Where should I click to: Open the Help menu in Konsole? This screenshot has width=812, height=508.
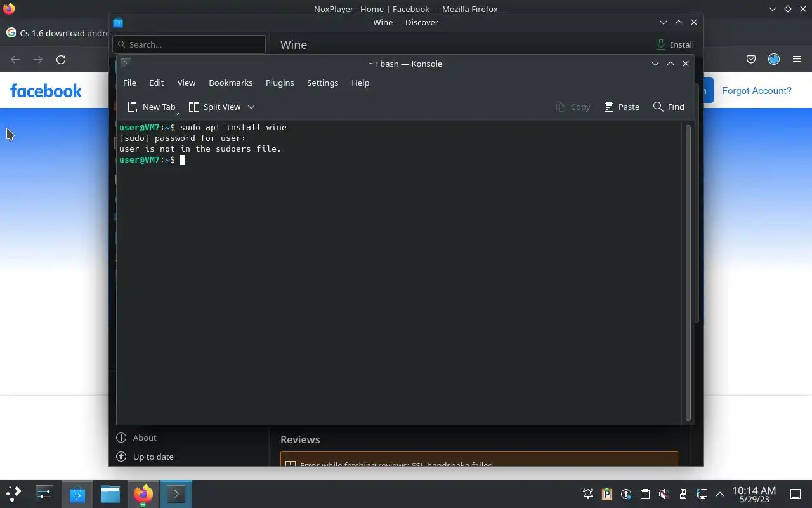[360, 83]
